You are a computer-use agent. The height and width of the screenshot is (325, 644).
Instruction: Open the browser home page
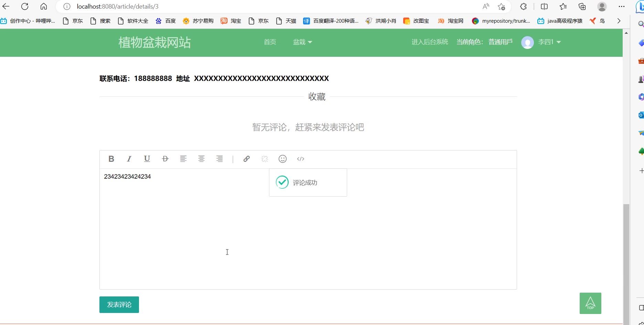pos(44,7)
